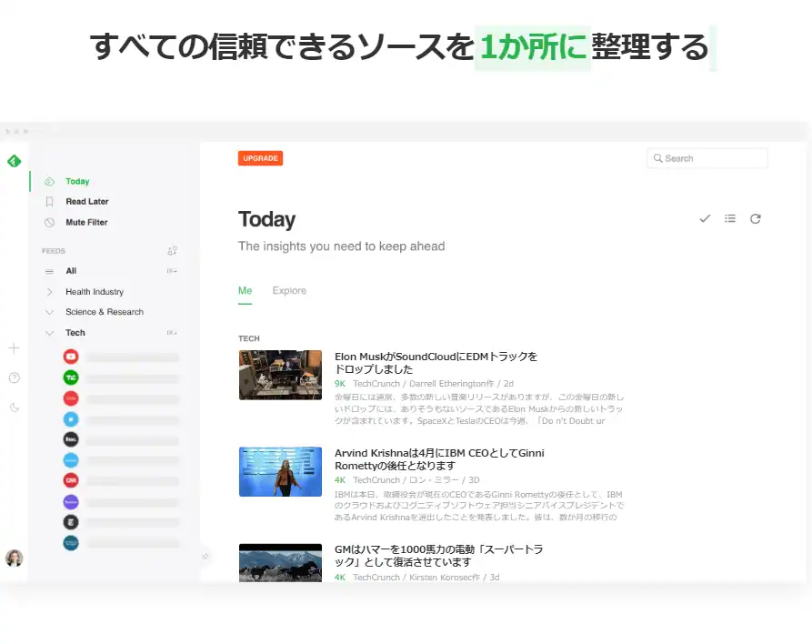
Task: Click the Read Later bookmark icon
Action: 50,202
